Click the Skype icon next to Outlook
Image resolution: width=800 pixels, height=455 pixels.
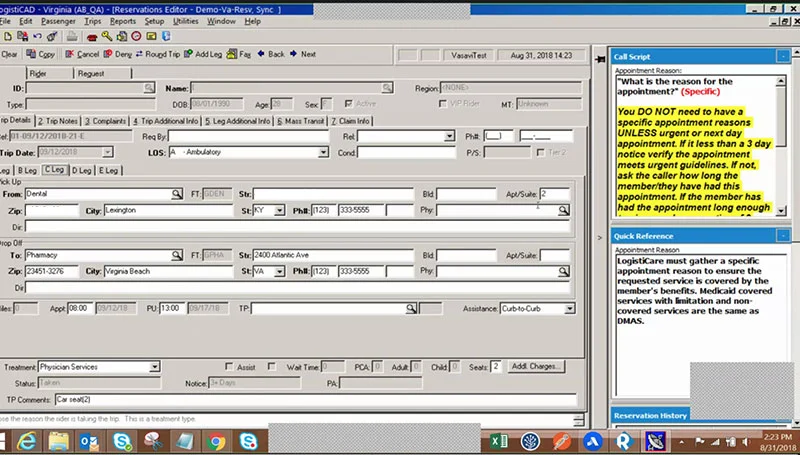[x=122, y=441]
